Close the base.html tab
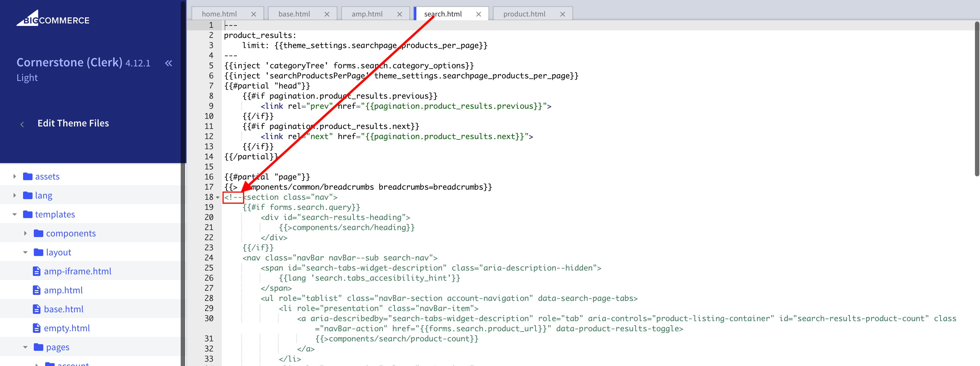 (x=327, y=14)
